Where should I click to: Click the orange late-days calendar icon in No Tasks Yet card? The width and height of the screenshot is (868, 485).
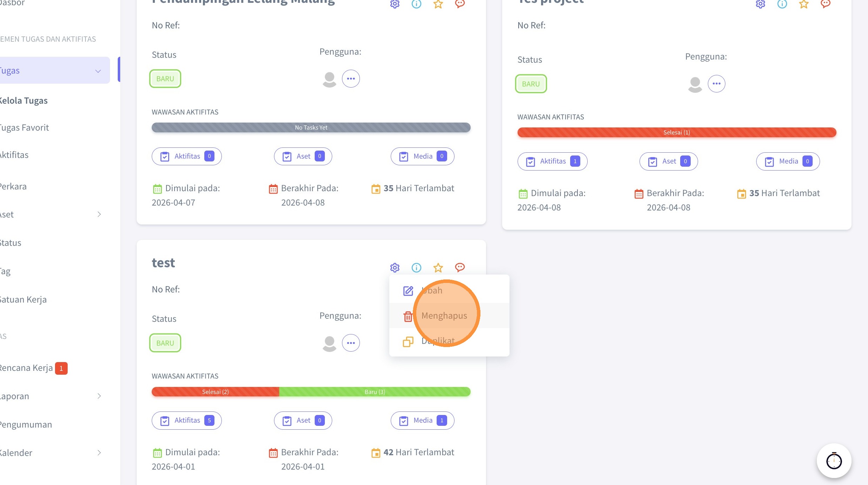pos(376,189)
